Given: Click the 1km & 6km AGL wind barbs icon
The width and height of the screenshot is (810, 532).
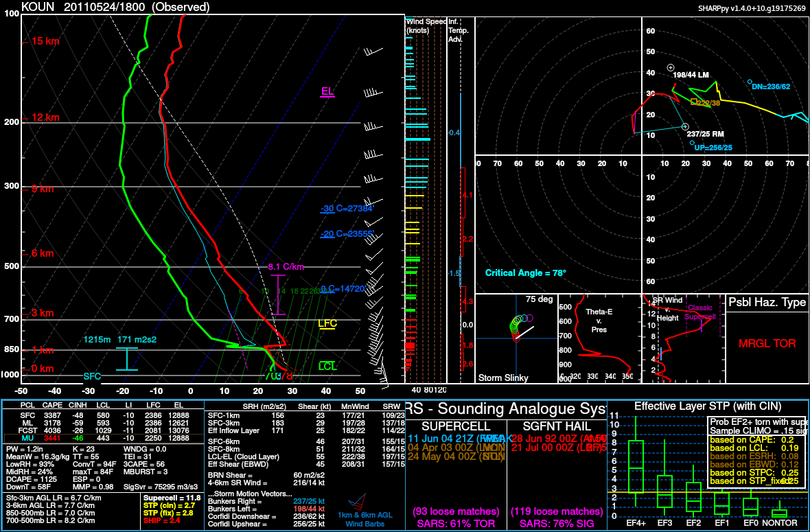Looking at the screenshot, I should click(356, 505).
